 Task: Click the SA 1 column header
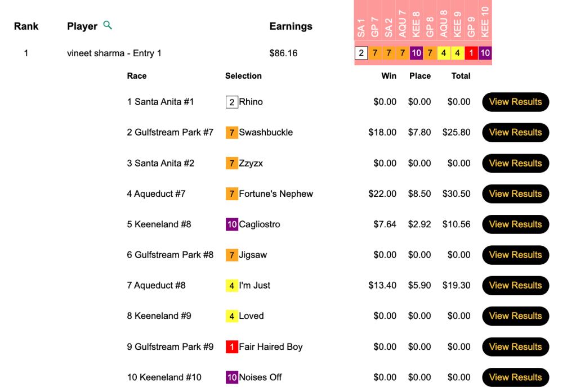(x=361, y=28)
